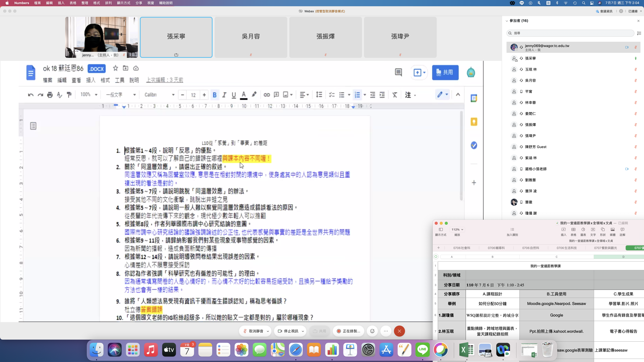Click the clear formatting icon

(x=395, y=95)
